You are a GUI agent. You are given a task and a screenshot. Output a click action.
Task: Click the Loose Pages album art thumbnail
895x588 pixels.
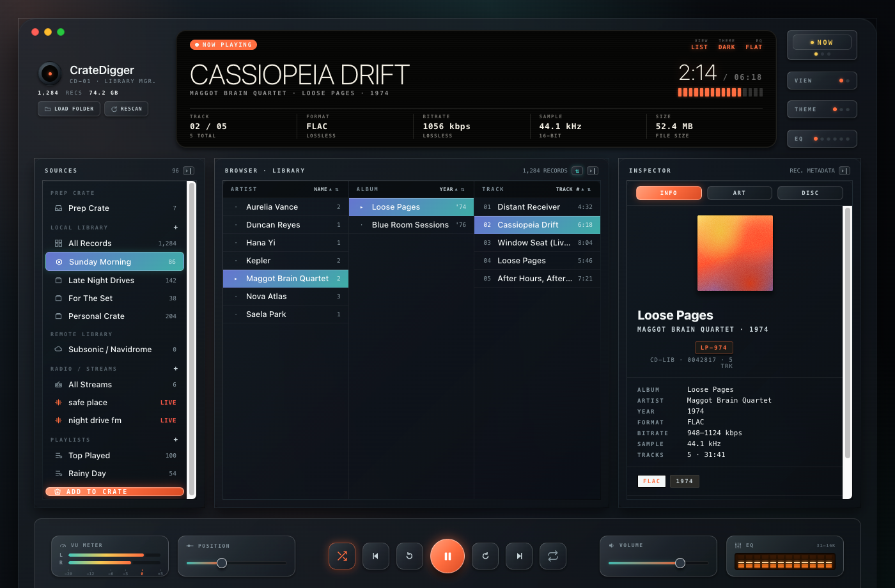(735, 253)
